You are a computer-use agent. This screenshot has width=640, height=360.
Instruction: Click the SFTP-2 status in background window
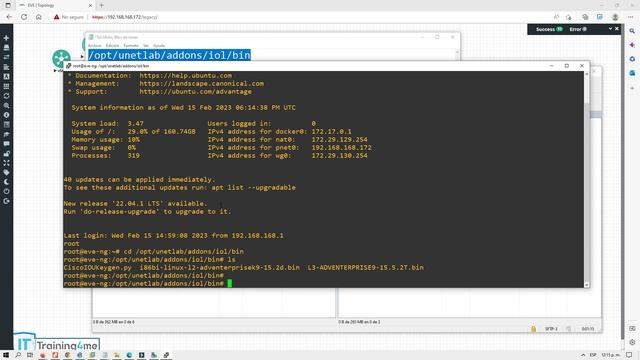[551, 329]
